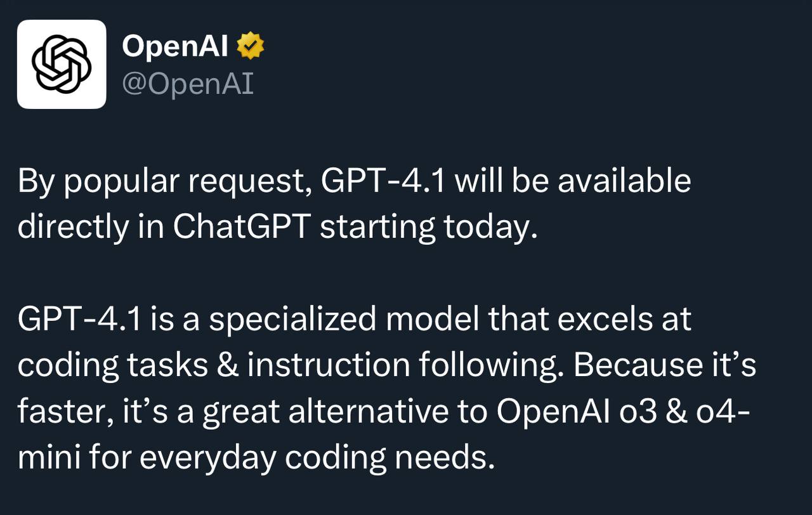Click the gold verified checkmark badge

[251, 47]
